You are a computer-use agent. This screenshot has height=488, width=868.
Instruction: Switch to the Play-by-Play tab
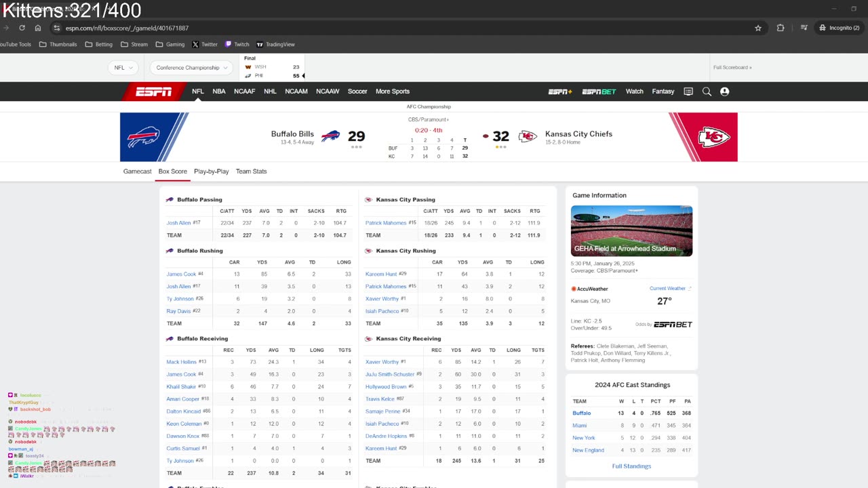212,171
